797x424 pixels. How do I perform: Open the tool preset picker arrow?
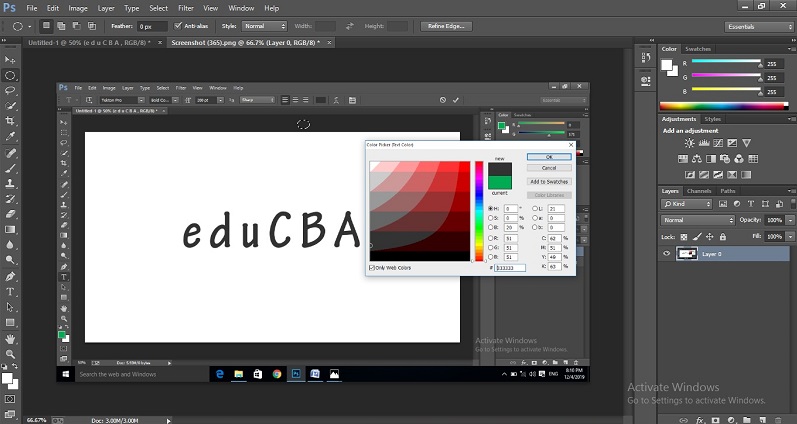[29, 26]
